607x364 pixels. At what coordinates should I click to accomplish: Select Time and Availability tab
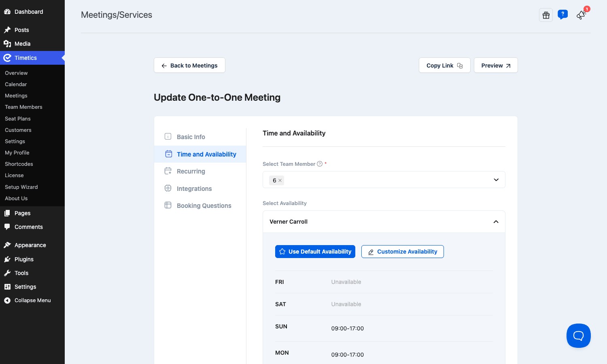click(200, 154)
